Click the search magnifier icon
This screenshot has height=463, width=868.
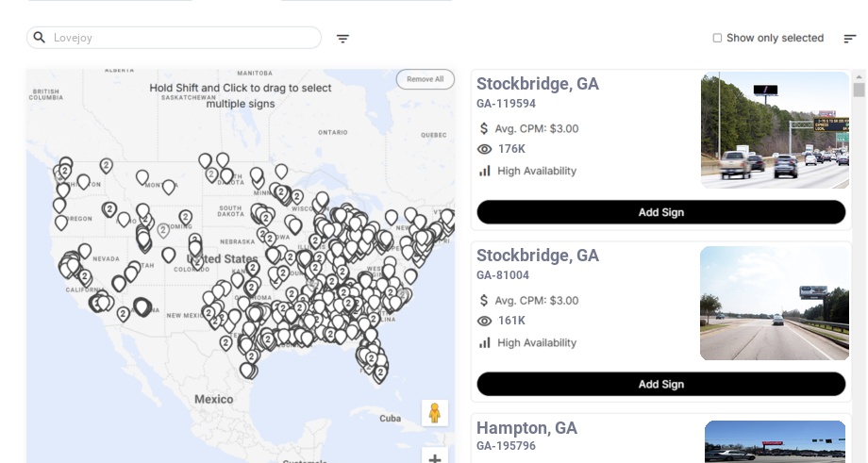[x=40, y=38]
